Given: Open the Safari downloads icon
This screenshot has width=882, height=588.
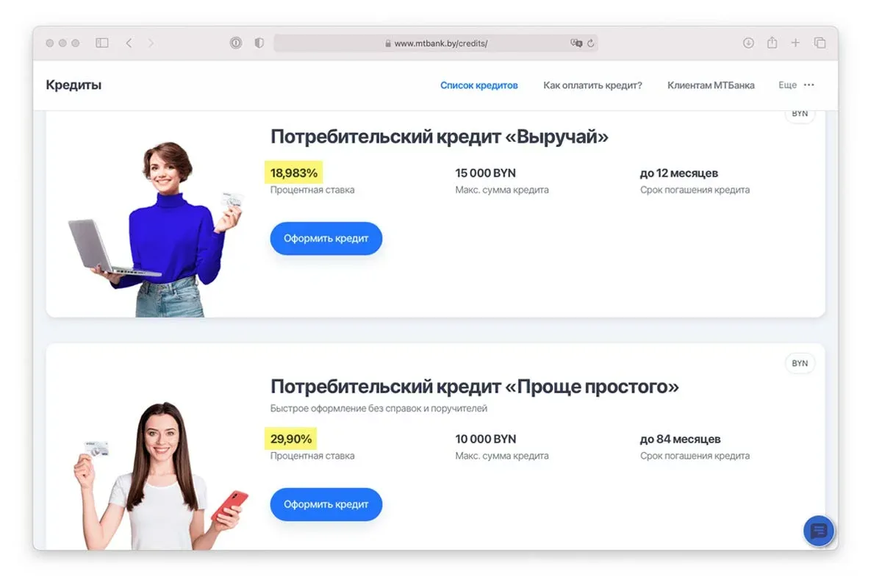Looking at the screenshot, I should [x=748, y=43].
